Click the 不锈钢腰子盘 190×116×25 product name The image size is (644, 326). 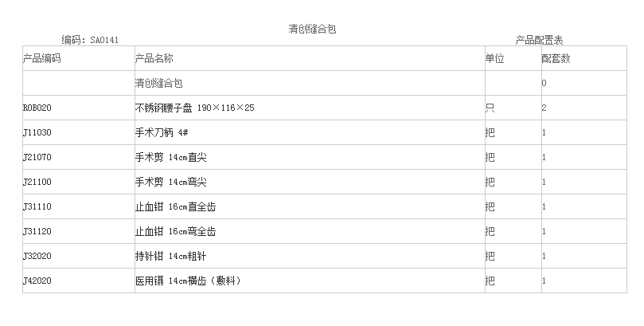[194, 108]
